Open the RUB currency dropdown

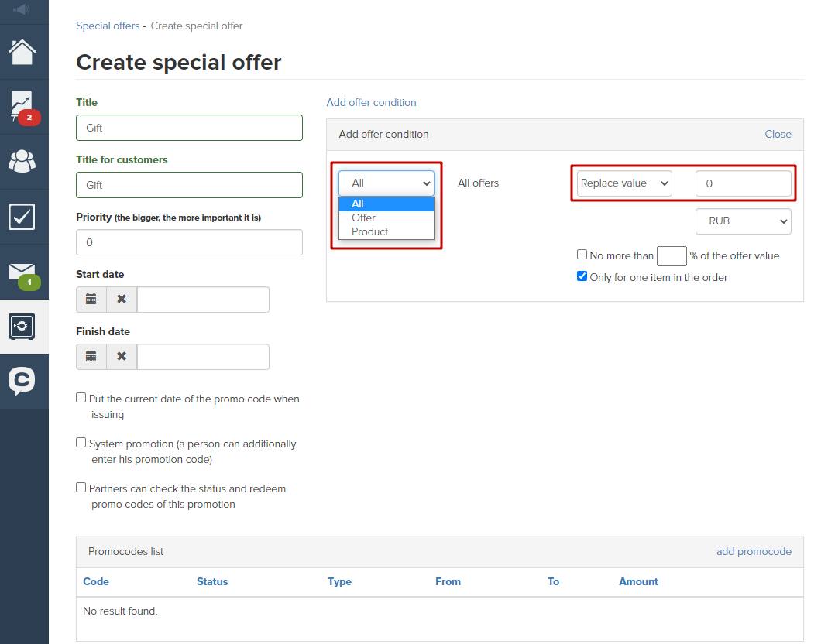click(x=743, y=221)
